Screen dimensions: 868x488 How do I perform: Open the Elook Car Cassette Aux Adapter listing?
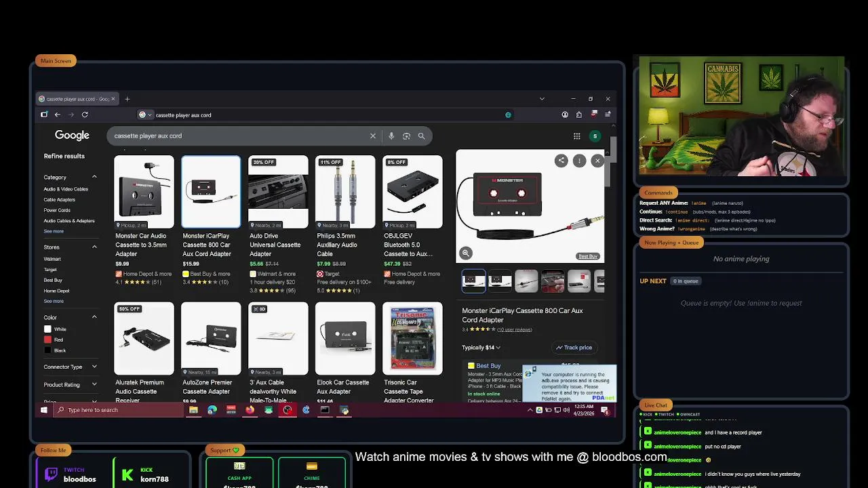click(x=344, y=352)
